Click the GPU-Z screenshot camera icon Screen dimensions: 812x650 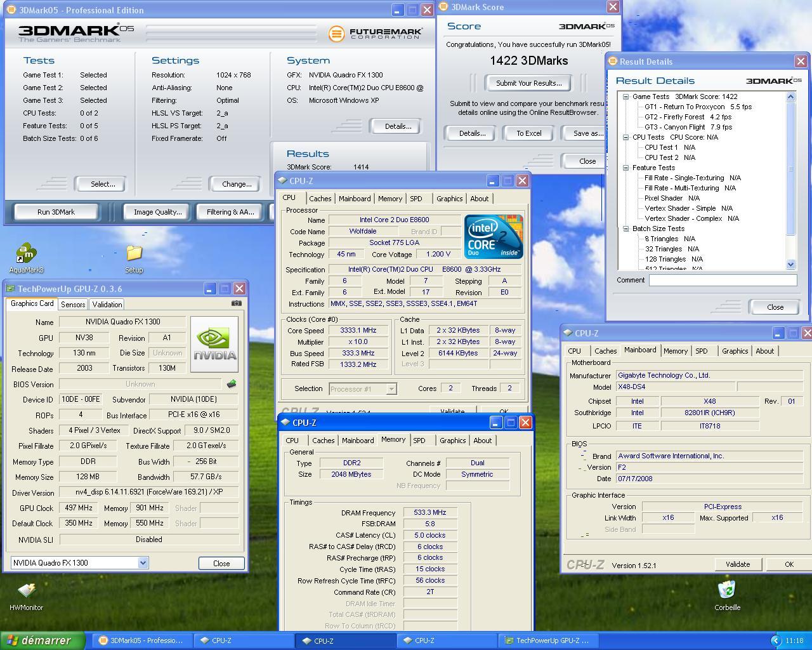tap(237, 303)
